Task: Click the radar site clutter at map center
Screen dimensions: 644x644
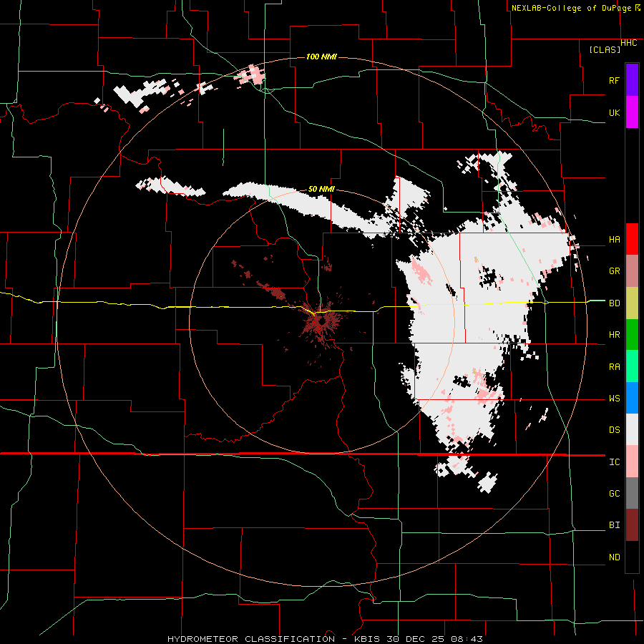Action: click(321, 320)
